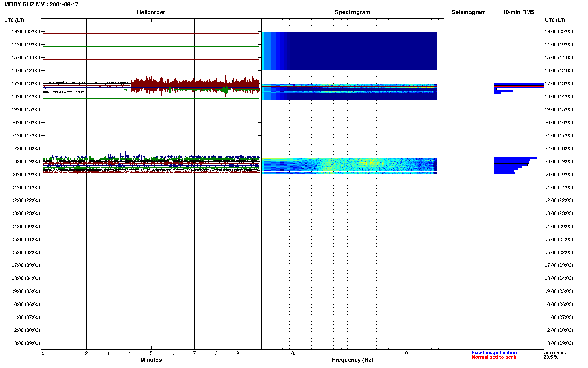Viewport: 588px width, 368px height.
Task: Click the '10-min RMS' panel heading
Action: (x=518, y=12)
